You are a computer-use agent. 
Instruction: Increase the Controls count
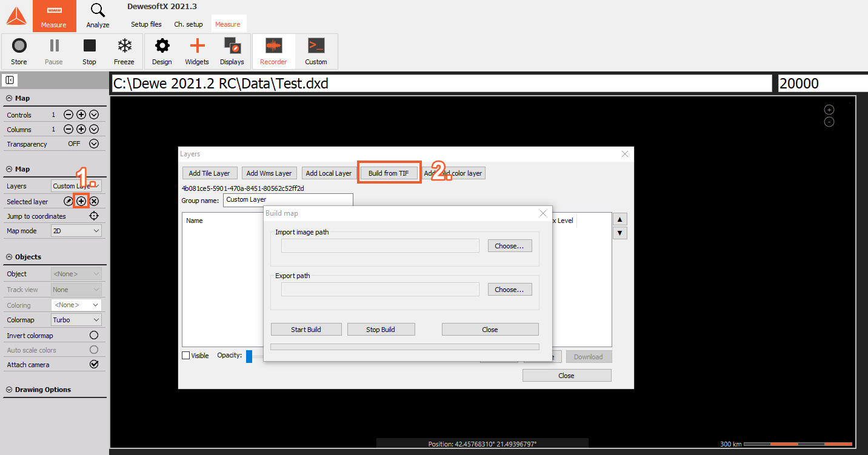tap(81, 115)
